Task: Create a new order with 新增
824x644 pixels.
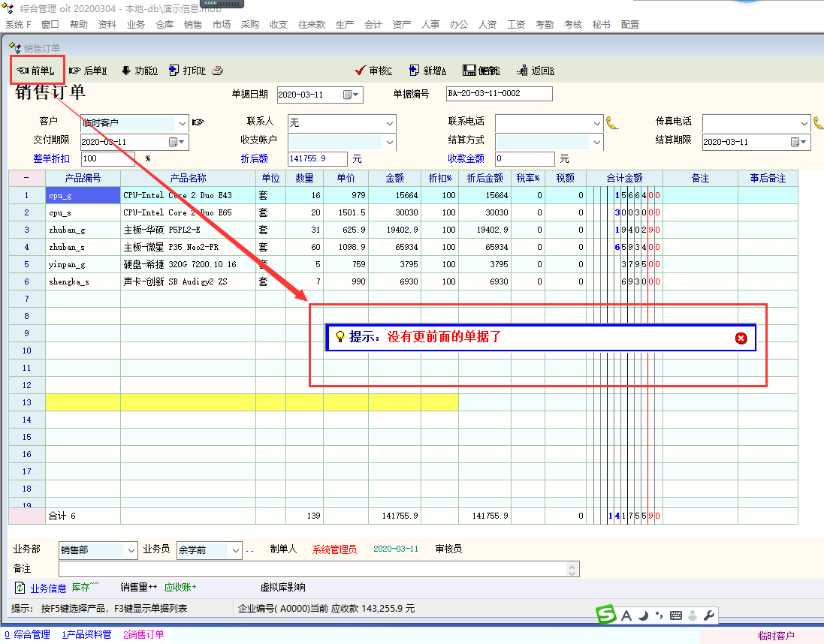Action: pyautogui.click(x=428, y=71)
